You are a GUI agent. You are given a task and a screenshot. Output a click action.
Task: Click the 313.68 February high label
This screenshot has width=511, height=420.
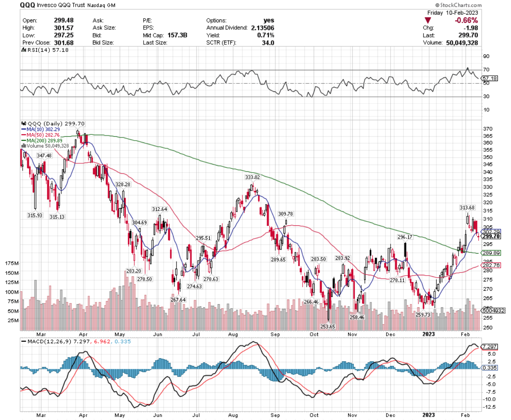(467, 208)
